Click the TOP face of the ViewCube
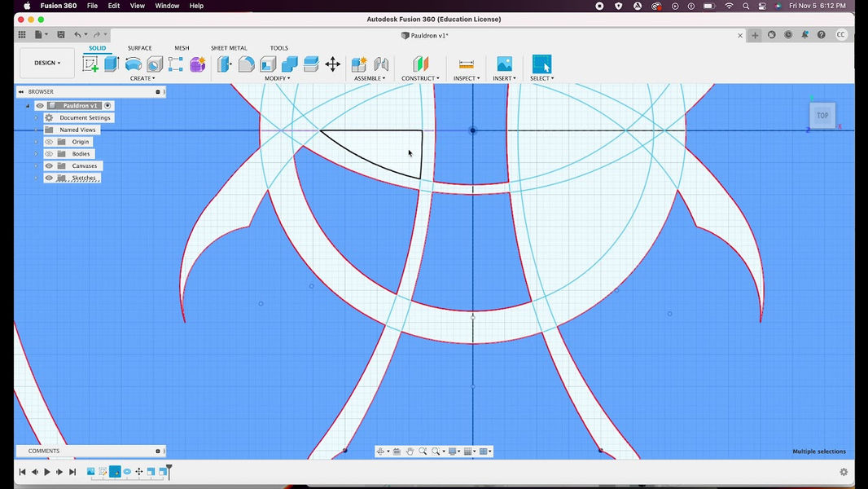This screenshot has width=868, height=489. pos(822,116)
